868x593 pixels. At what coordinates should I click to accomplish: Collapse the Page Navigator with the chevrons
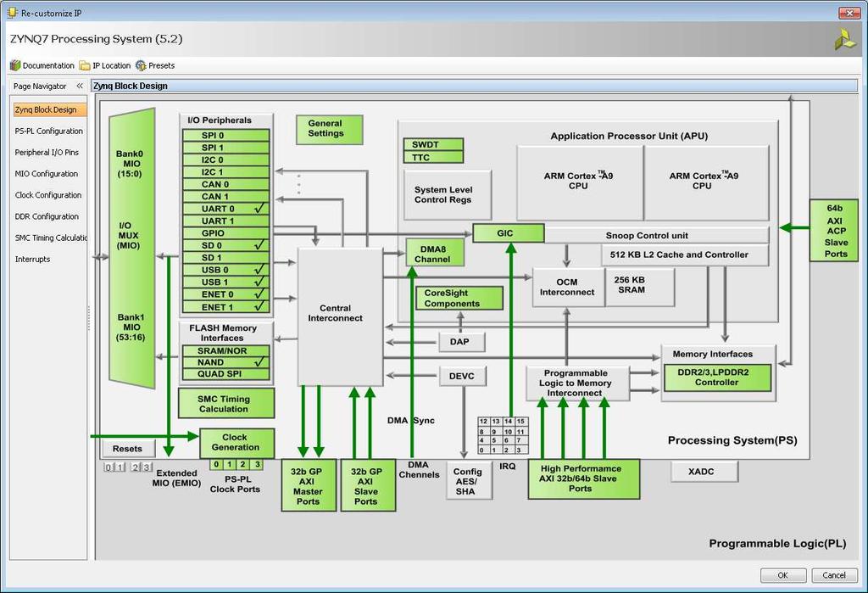pos(80,86)
